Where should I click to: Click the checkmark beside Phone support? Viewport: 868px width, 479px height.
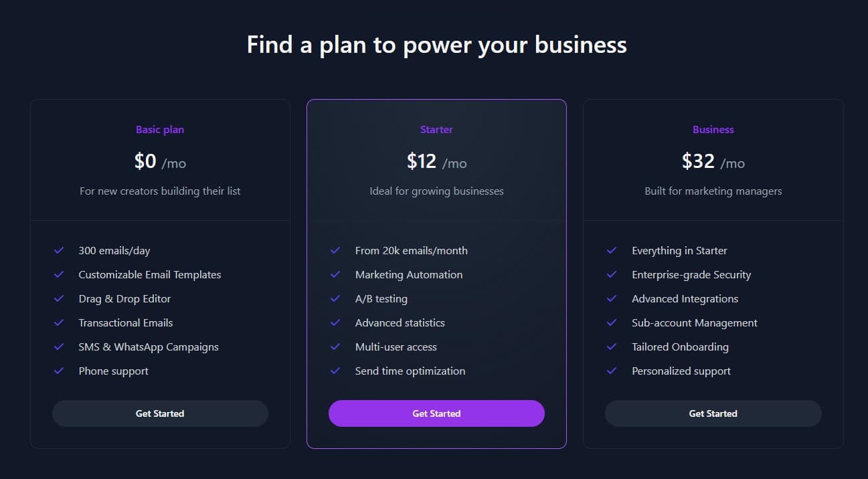[59, 371]
